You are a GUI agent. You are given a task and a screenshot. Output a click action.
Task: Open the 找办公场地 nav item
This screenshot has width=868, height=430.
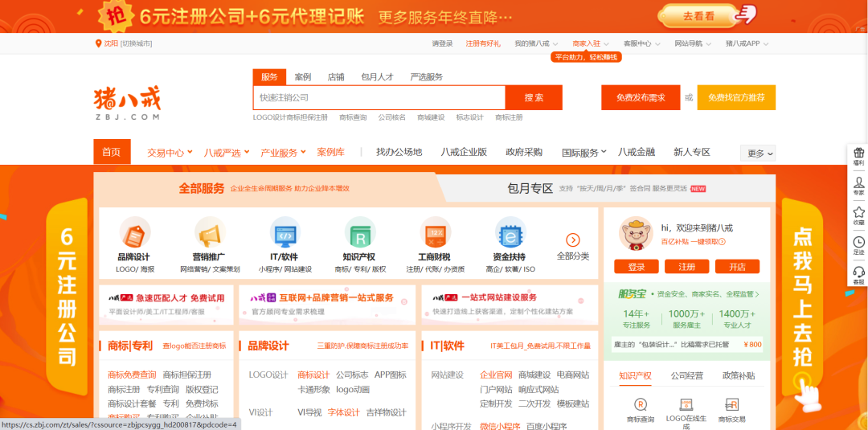399,152
